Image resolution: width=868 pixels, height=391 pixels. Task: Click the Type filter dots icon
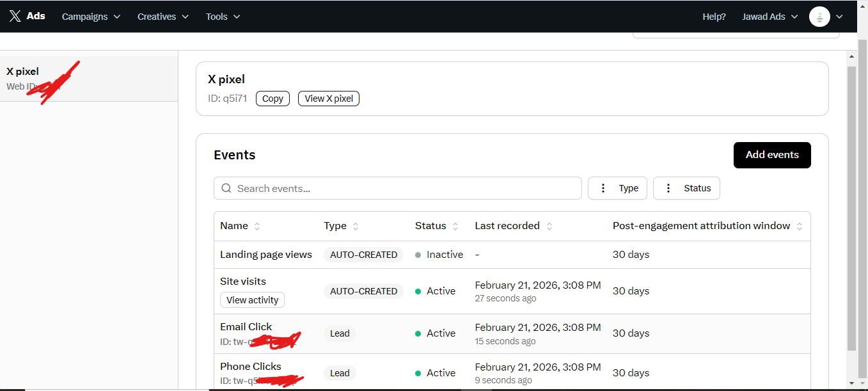point(603,189)
